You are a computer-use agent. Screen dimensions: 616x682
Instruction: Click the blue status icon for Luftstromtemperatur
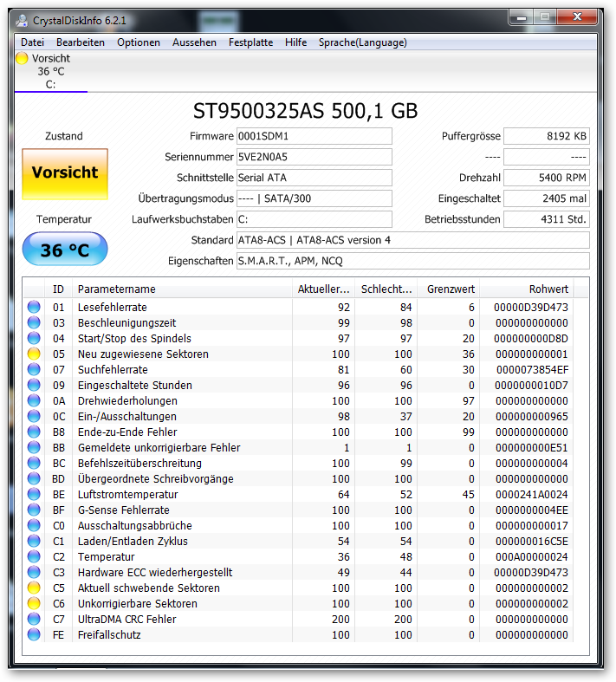click(34, 495)
